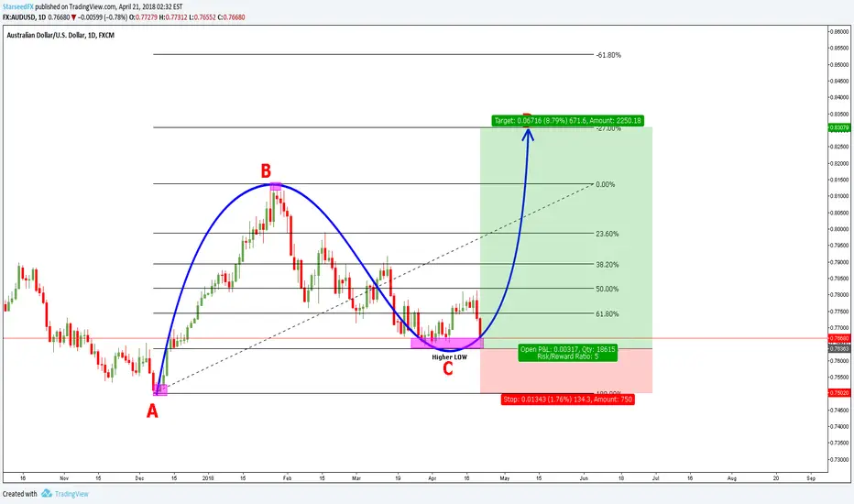Open the TradingView link in footer
Image resolution: width=854 pixels, height=504 pixels.
pos(71,494)
